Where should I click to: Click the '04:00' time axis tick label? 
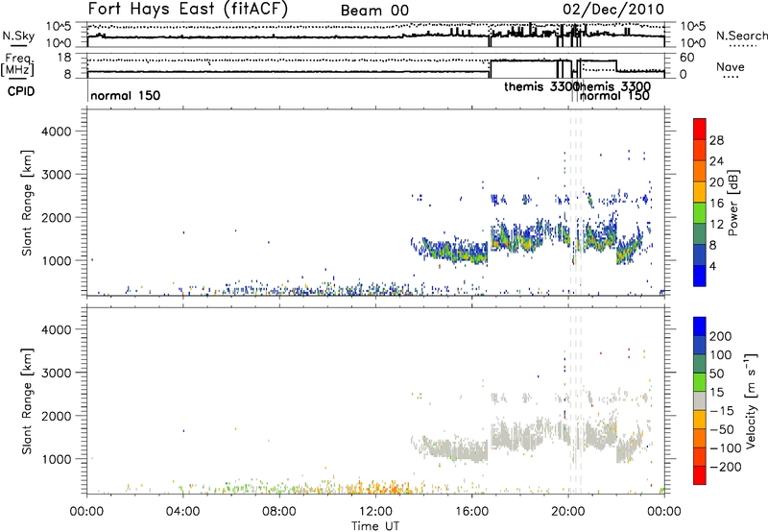[183, 512]
